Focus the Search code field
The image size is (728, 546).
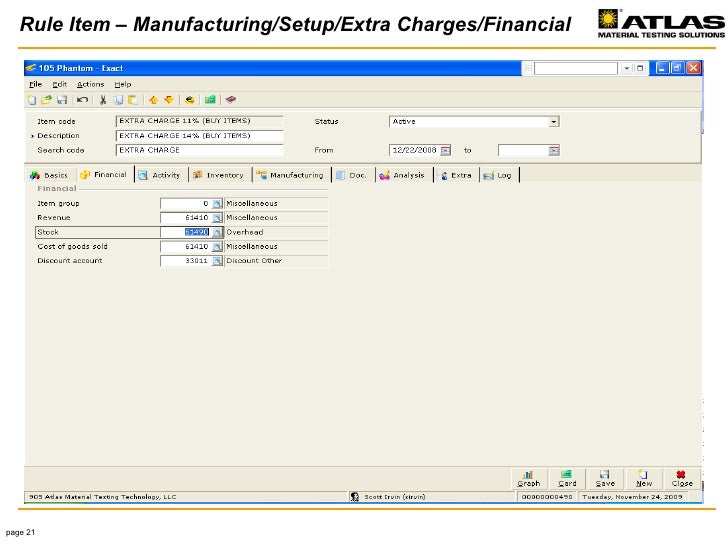pos(199,150)
